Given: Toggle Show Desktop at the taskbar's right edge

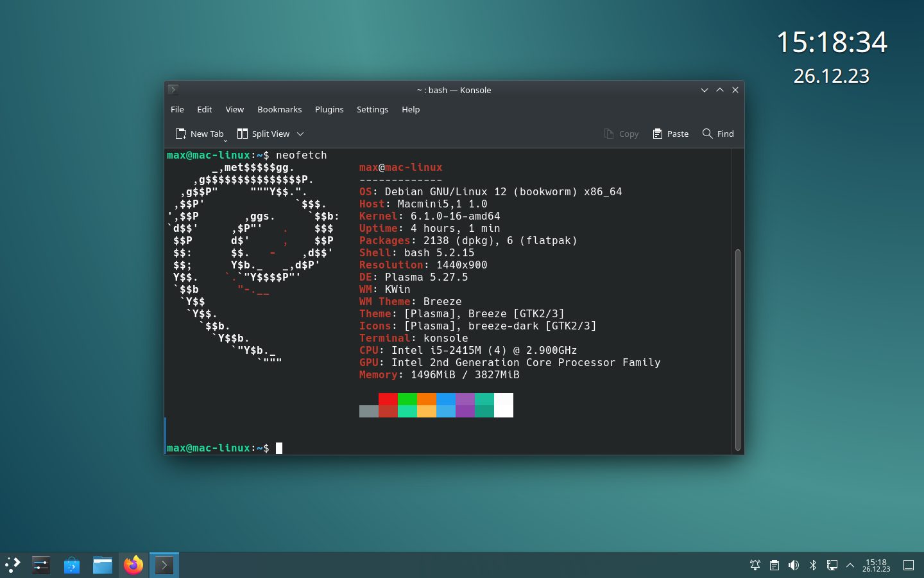Looking at the screenshot, I should [909, 565].
